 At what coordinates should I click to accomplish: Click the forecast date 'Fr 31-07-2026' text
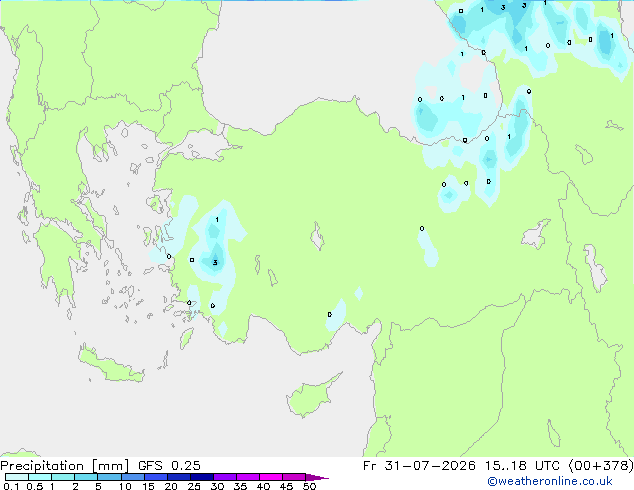(x=419, y=466)
